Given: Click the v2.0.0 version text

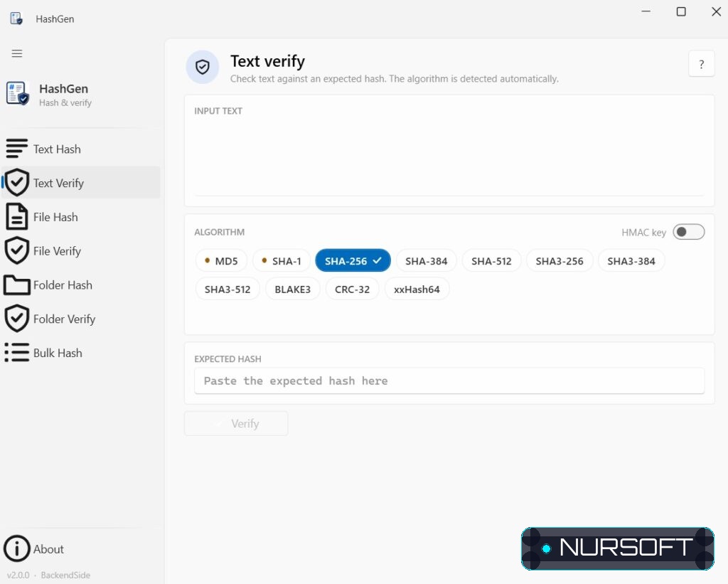Looking at the screenshot, I should tap(18, 575).
